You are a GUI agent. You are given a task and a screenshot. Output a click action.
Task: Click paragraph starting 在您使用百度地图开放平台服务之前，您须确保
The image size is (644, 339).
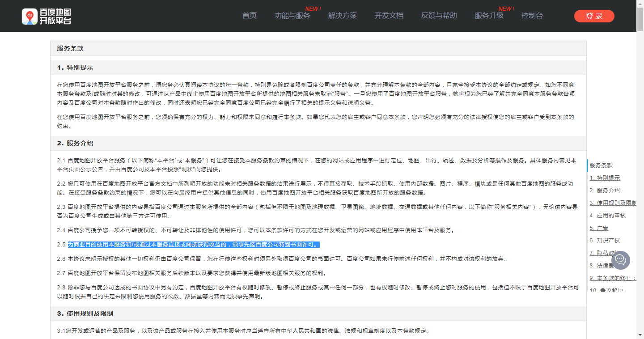316,121
